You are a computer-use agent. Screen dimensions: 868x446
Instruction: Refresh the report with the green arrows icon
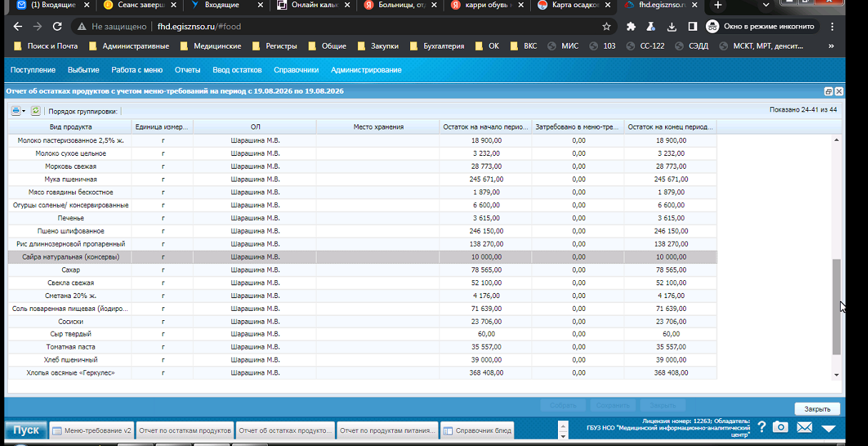tap(35, 111)
